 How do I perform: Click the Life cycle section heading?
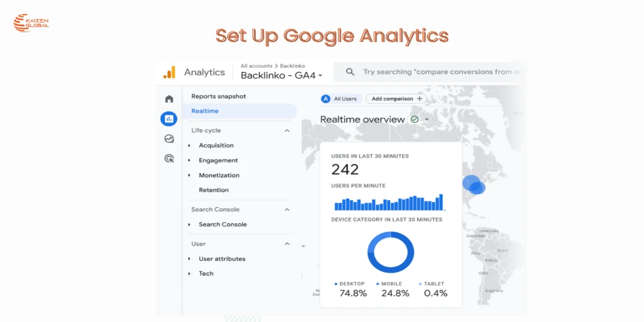point(206,131)
